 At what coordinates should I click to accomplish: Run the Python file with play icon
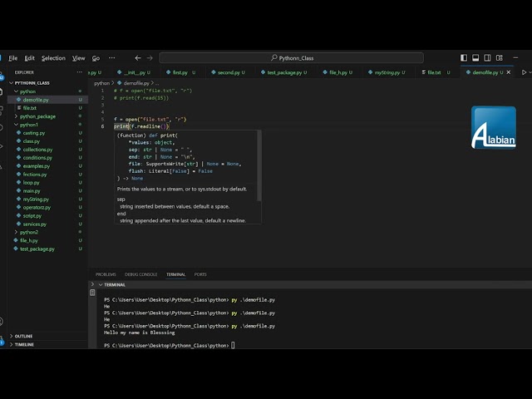click(524, 72)
